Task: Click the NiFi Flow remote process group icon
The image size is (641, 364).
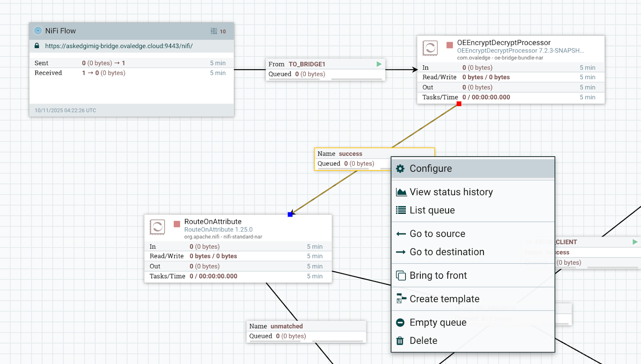Action: tap(38, 31)
